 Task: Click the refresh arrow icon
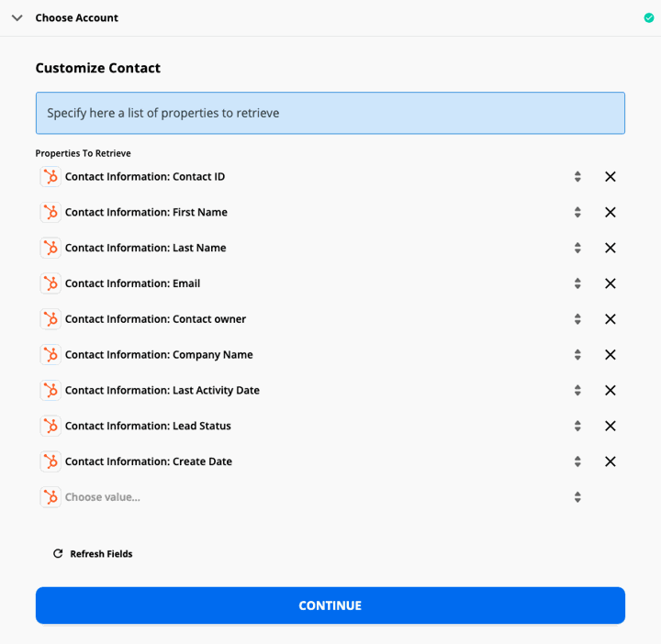click(58, 553)
